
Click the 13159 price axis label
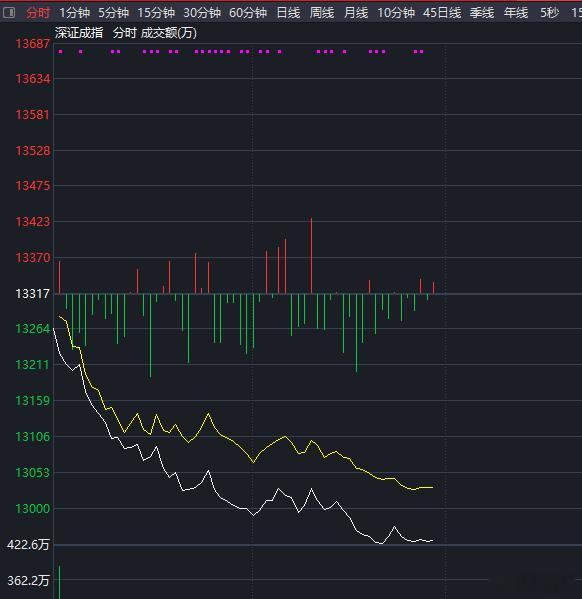[33, 400]
